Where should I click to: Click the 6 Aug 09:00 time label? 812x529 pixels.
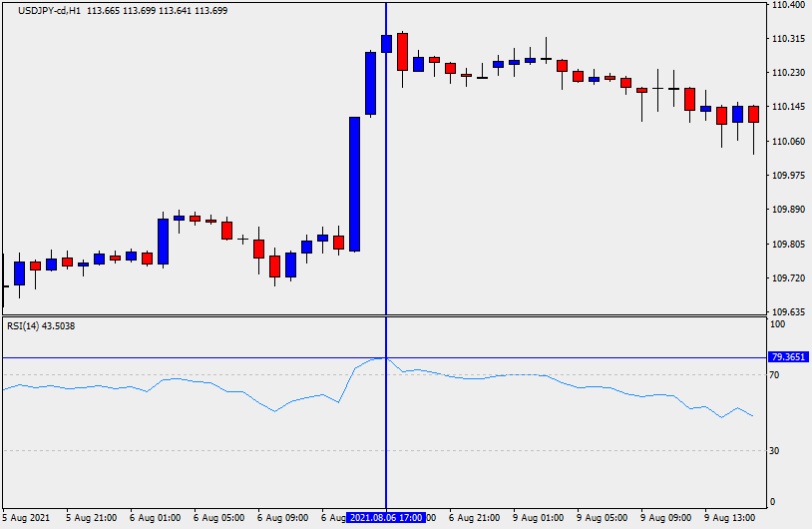(284, 518)
